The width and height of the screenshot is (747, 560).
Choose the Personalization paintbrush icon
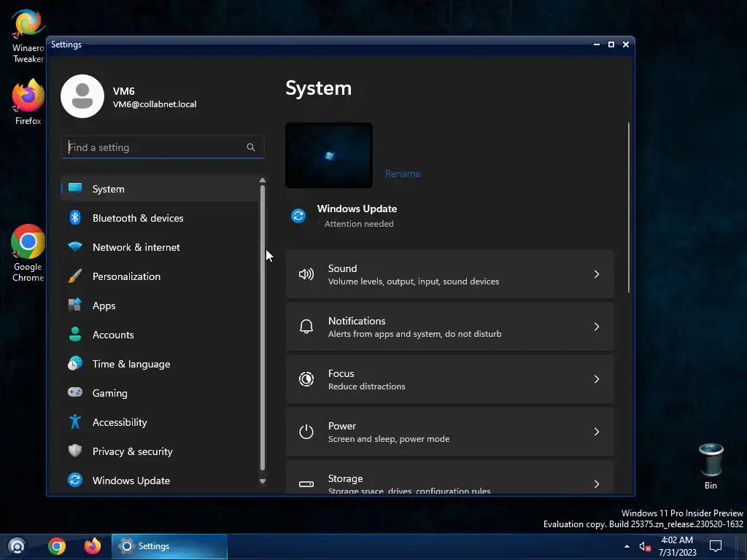click(75, 276)
